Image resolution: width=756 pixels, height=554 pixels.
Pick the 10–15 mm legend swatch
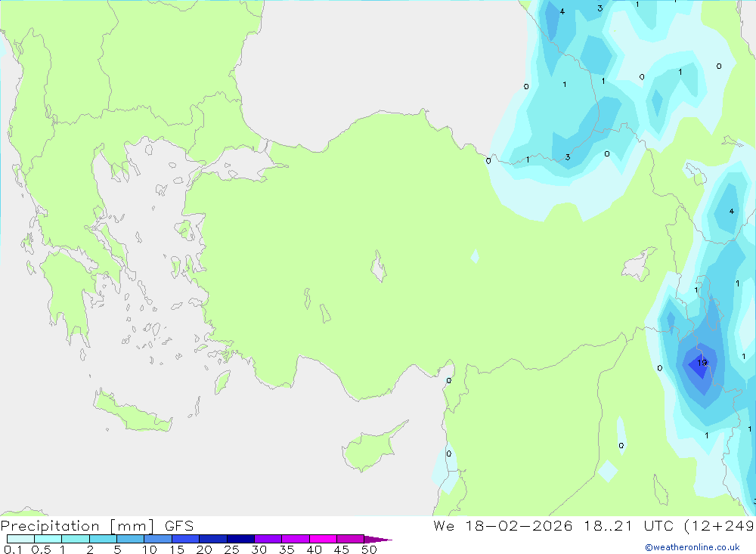158,539
